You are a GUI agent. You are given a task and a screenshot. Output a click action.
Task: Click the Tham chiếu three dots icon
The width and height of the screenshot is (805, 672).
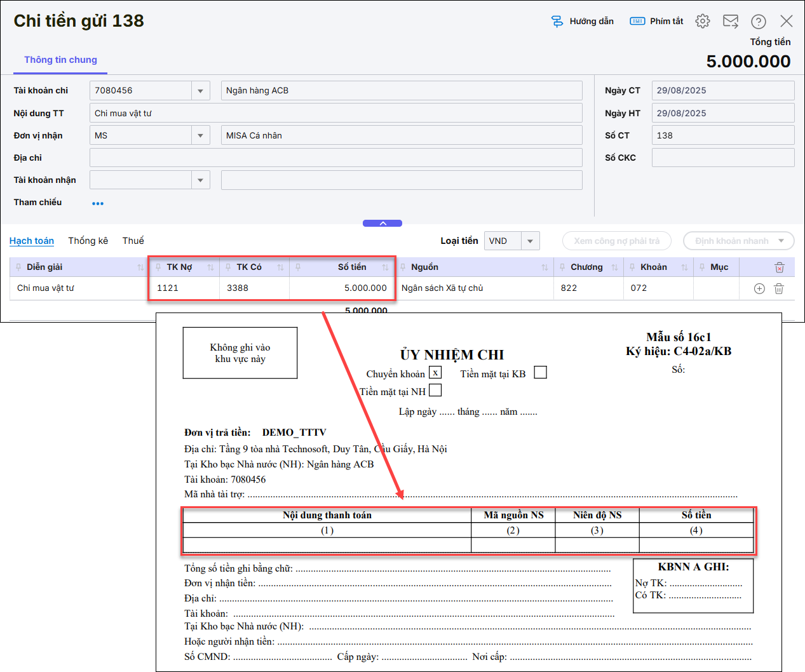pos(97,203)
